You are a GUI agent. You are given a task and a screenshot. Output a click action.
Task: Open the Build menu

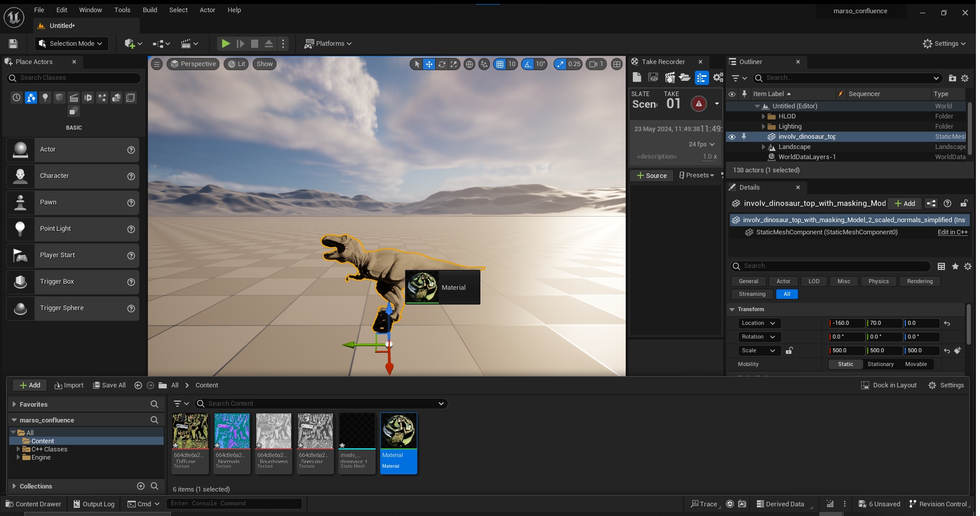[x=150, y=10]
